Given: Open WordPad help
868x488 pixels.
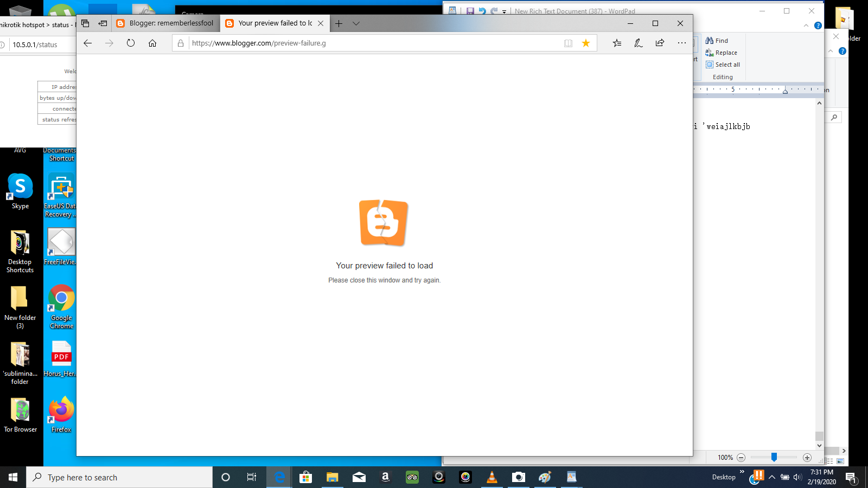Looking at the screenshot, I should [818, 25].
